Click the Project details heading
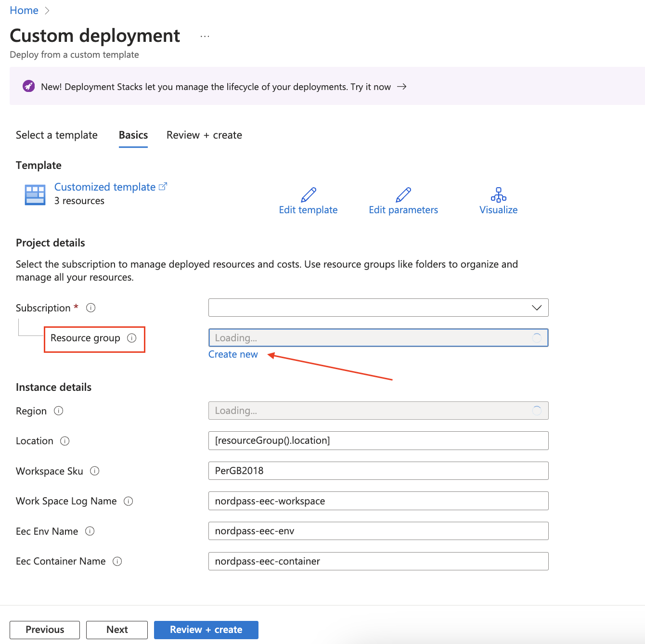Viewport: 645px width, 644px height. (x=51, y=243)
